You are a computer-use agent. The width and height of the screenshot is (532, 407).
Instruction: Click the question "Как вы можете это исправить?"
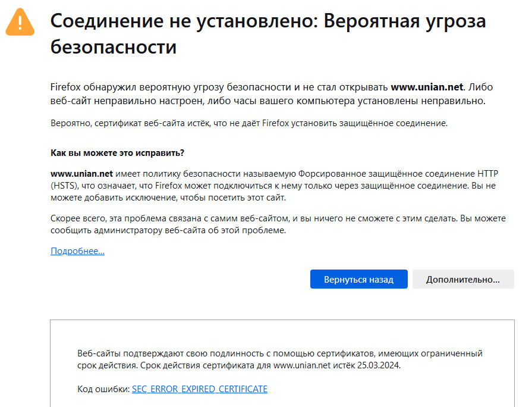(117, 153)
